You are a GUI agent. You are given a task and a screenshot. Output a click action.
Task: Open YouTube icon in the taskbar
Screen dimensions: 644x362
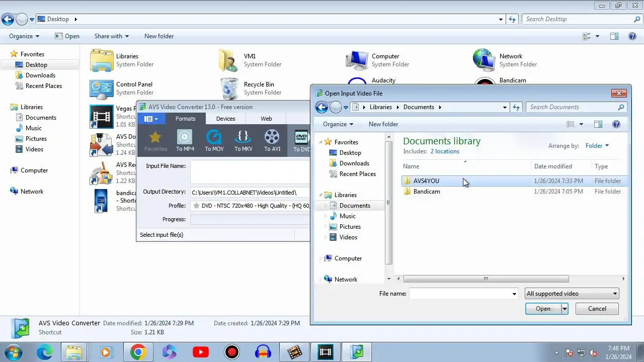coord(201,352)
